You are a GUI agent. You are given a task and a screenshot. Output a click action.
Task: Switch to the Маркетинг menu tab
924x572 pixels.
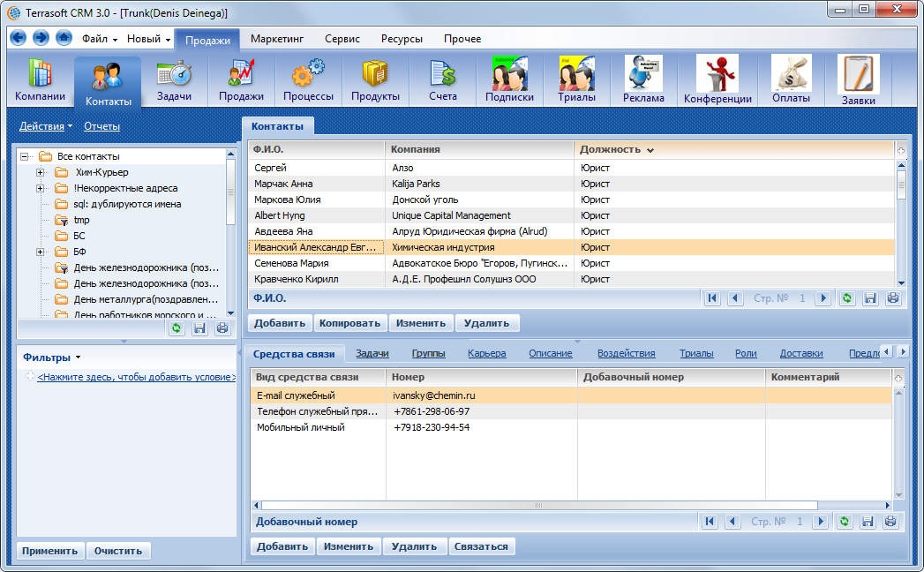[277, 39]
